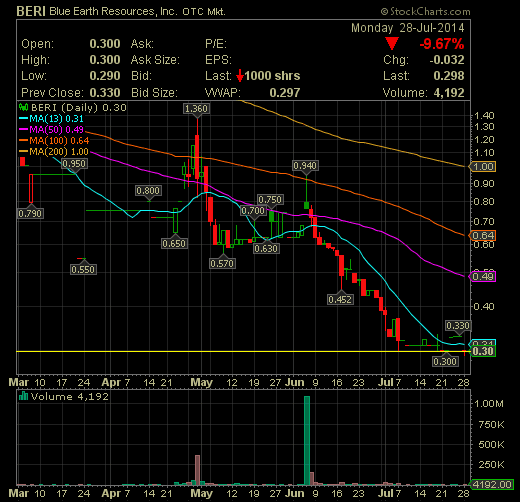Click the tall green June volume bar

(x=307, y=440)
